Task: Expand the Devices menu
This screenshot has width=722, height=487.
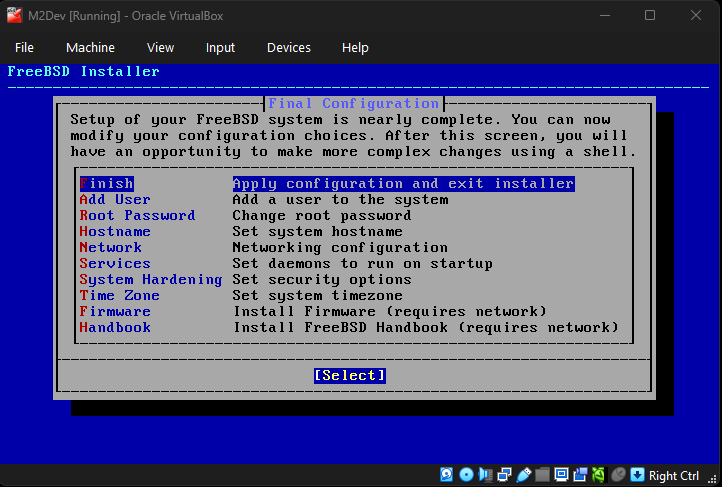Action: pos(288,47)
